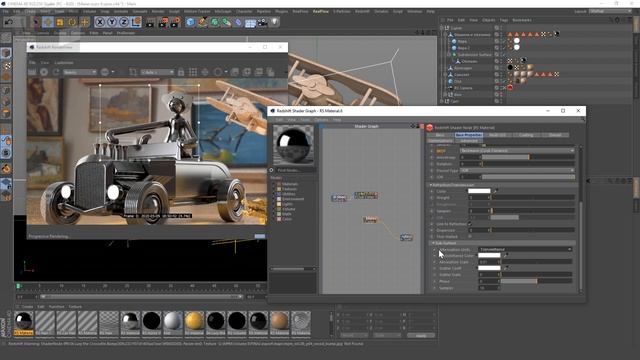Click refresh icon in Redshift RenderView toolbar
Viewport: 640px width, 360px height.
[56, 72]
